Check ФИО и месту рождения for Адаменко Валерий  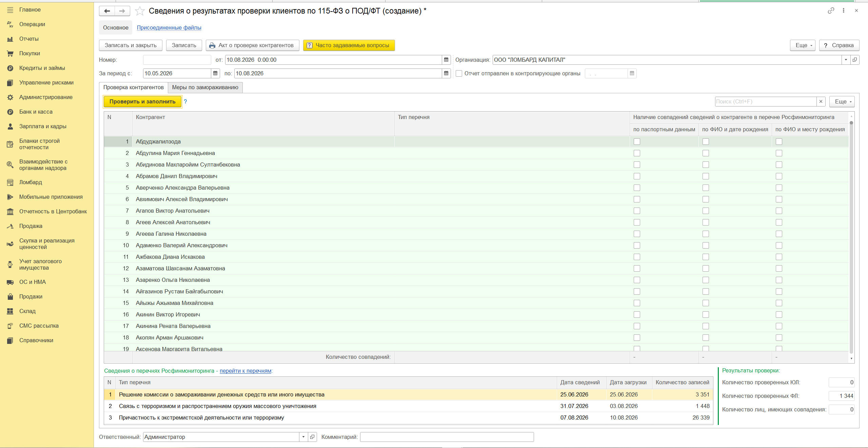pyautogui.click(x=779, y=246)
